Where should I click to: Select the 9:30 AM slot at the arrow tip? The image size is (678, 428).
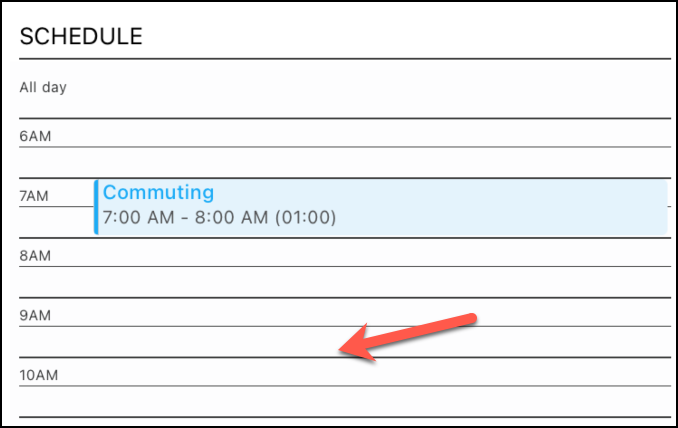tap(345, 342)
